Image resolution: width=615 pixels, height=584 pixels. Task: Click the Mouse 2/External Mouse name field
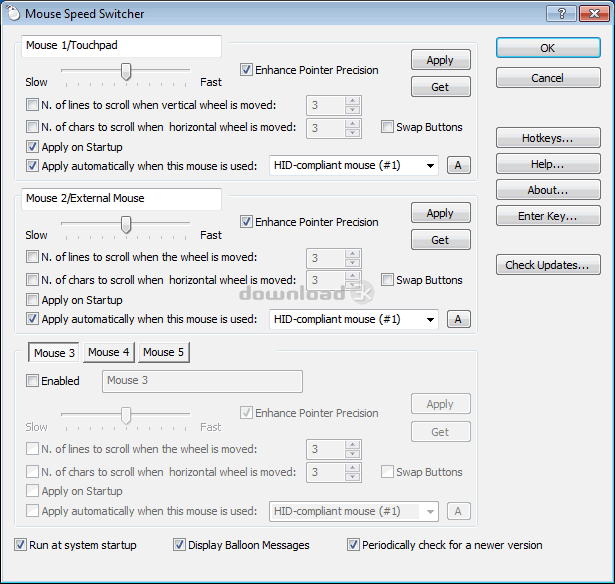[x=121, y=199]
